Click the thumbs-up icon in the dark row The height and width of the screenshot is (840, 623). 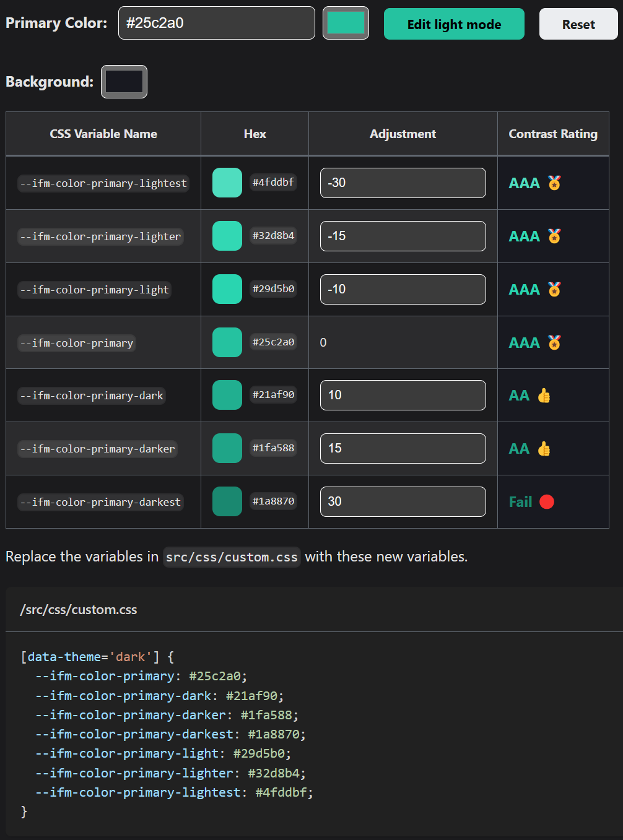544,396
